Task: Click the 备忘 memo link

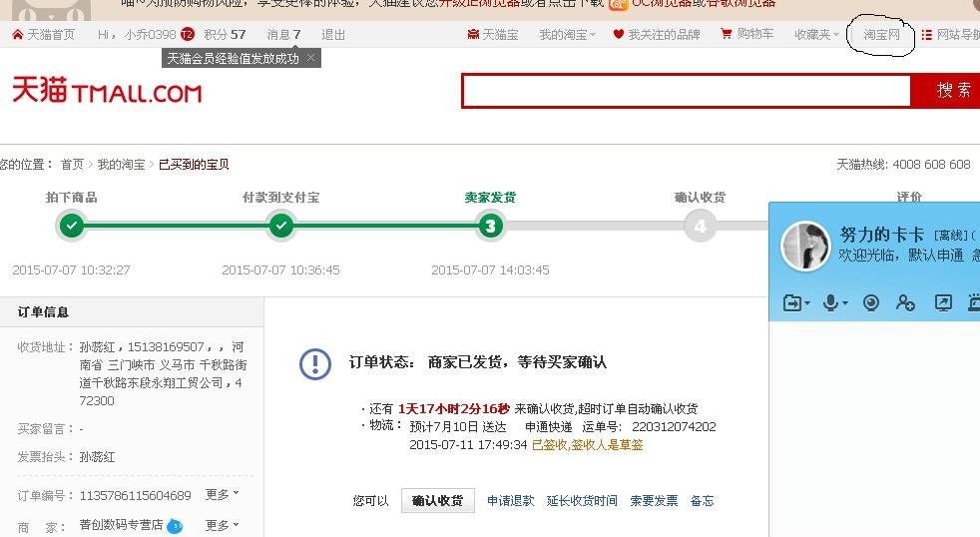Action: tap(702, 501)
